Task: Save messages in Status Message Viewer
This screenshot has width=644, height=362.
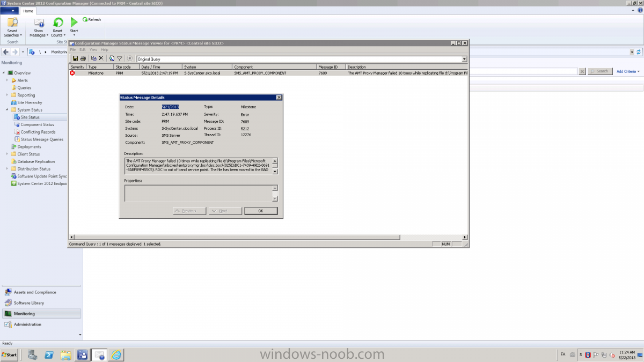Action: tap(76, 58)
